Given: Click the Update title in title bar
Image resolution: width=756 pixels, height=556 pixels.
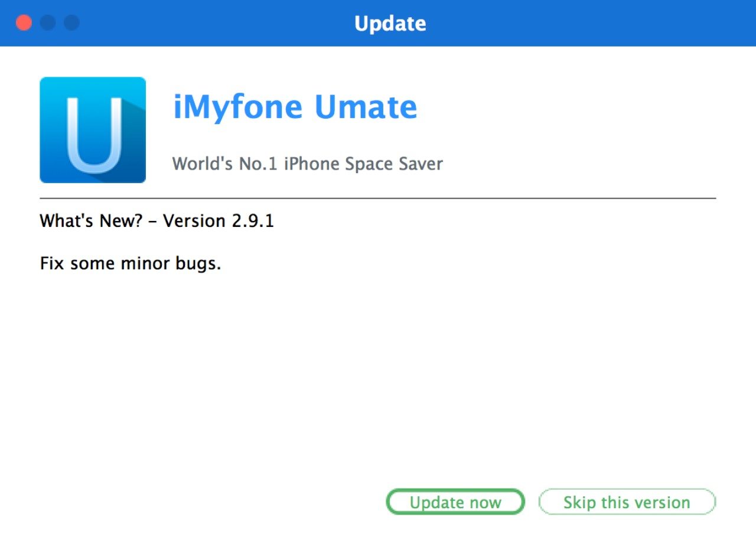Looking at the screenshot, I should [390, 24].
